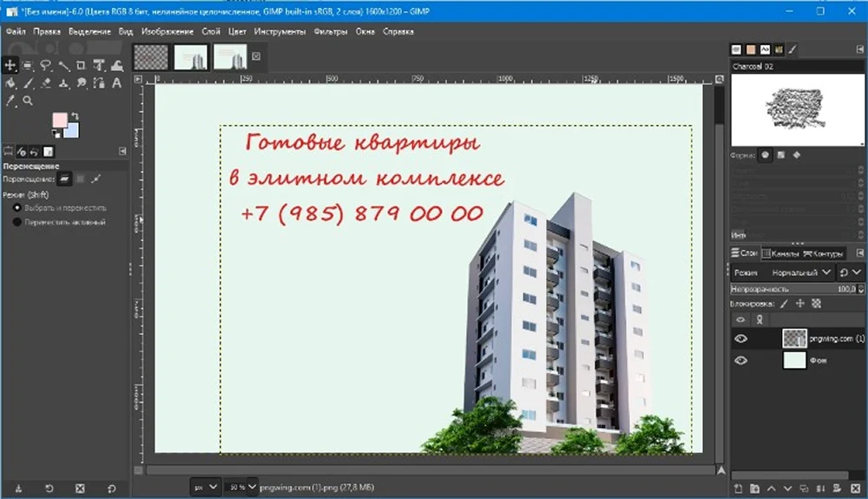The width and height of the screenshot is (868, 499).
Task: Set move target to Path
Action: [x=96, y=179]
